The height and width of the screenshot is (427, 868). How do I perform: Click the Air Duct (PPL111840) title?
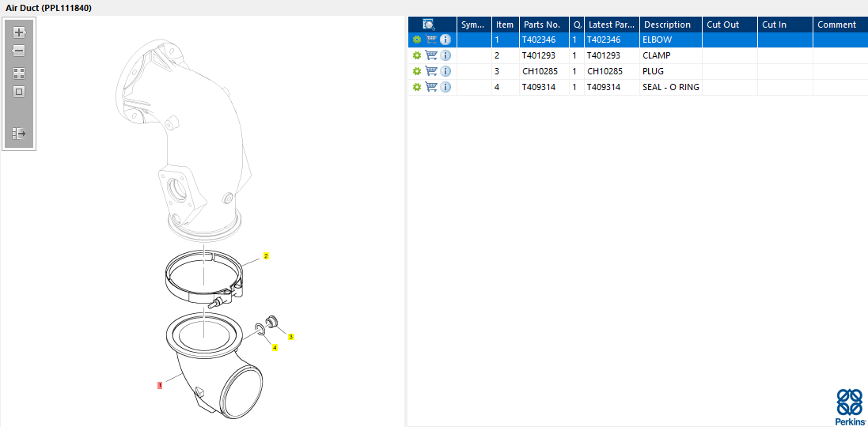[49, 8]
